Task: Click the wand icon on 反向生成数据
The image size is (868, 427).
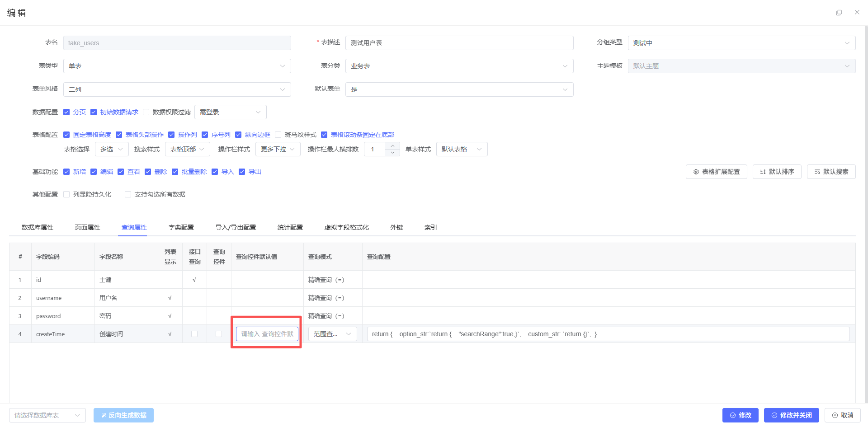Action: pyautogui.click(x=104, y=415)
